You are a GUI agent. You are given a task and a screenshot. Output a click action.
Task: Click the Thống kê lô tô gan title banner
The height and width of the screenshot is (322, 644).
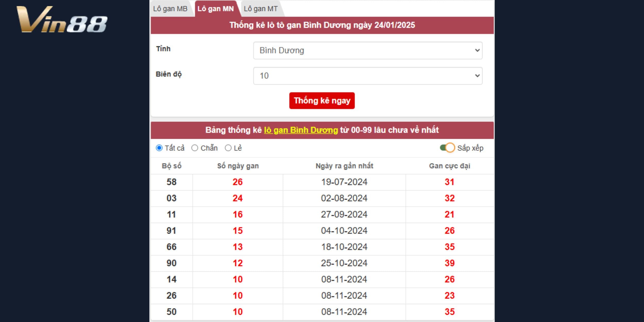point(322,25)
